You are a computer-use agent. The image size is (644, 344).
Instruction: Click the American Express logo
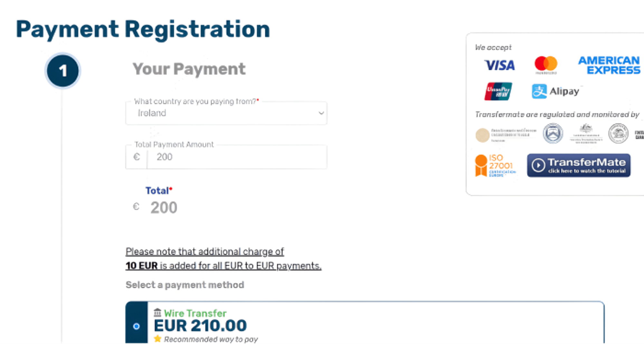[609, 65]
